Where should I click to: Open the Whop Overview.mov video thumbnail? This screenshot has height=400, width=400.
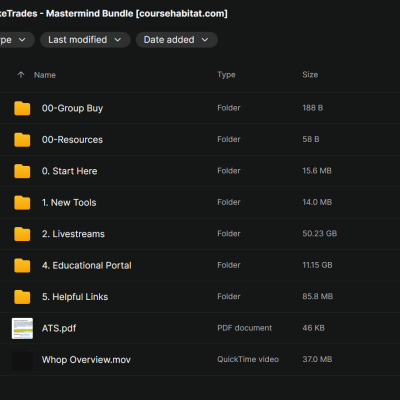pos(22,360)
